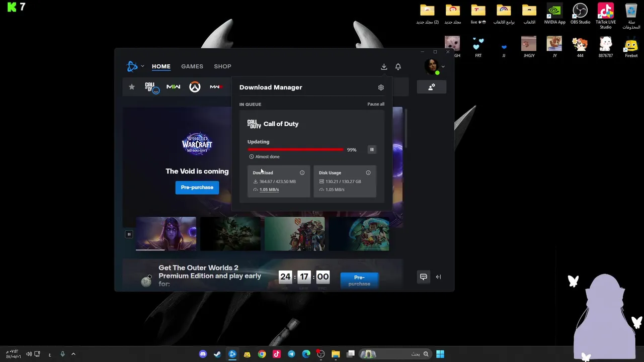This screenshot has width=644, height=362.
Task: Click the World of Warcraft Pre-purchase button
Action: (197, 187)
